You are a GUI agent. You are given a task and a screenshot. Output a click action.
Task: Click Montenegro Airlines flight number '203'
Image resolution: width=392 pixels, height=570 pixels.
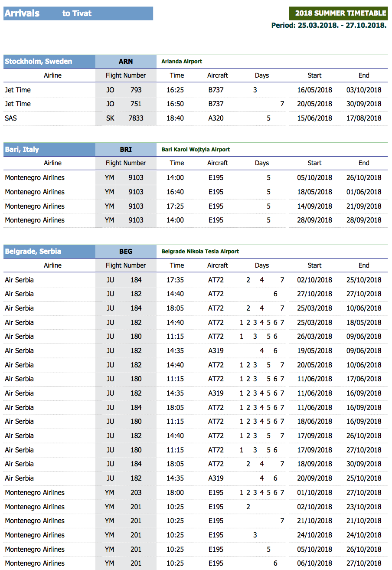click(136, 493)
